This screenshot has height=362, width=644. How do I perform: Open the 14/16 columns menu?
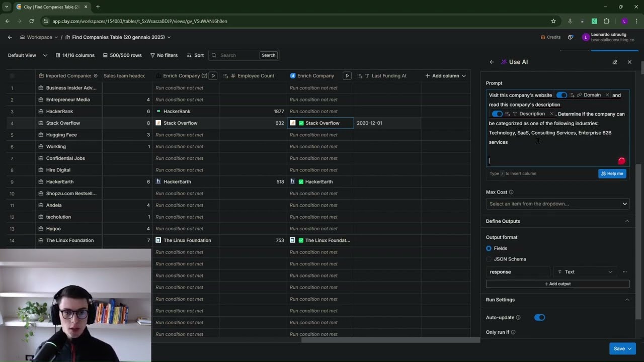pyautogui.click(x=75, y=55)
